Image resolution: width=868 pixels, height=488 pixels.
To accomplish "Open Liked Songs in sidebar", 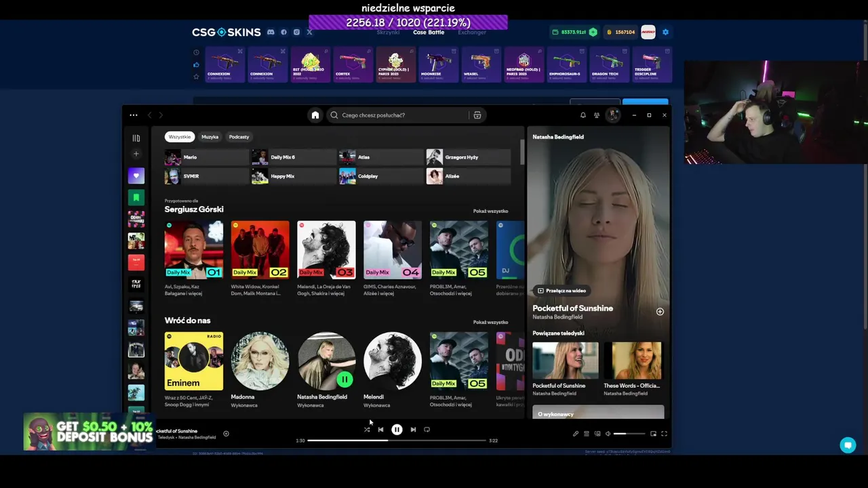I will click(x=136, y=176).
